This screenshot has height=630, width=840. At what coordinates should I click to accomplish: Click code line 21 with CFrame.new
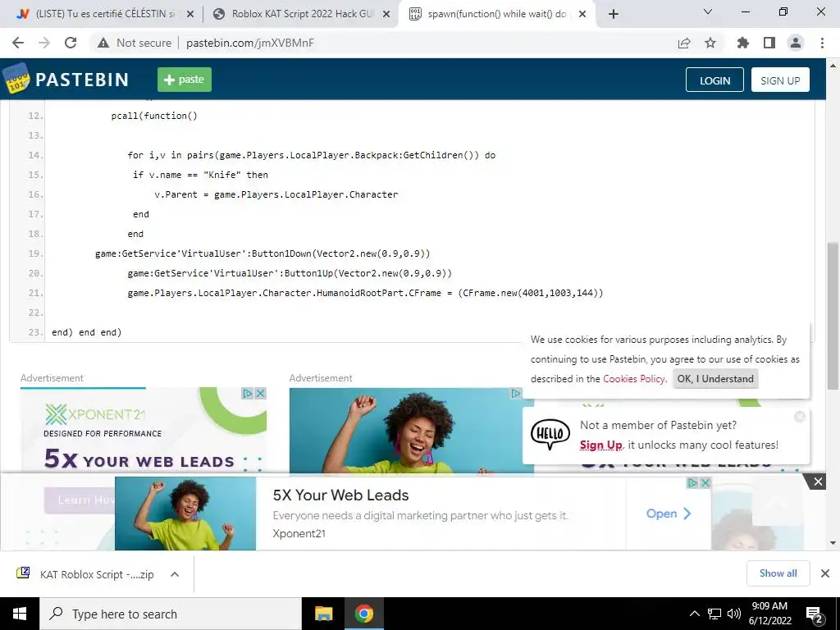[x=365, y=293]
